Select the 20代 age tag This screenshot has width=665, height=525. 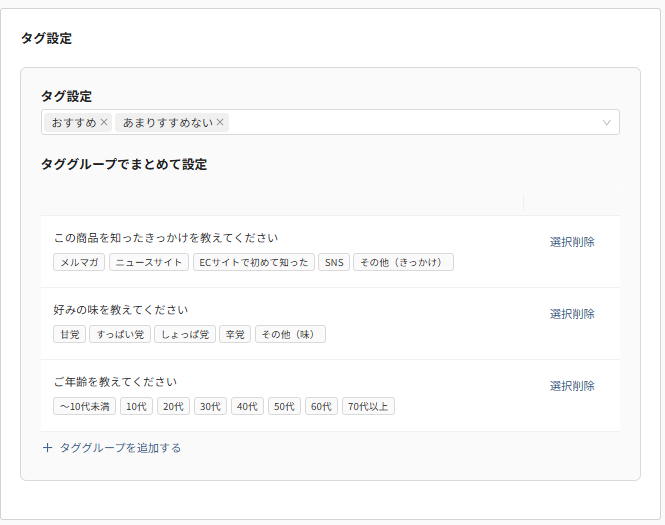173,406
